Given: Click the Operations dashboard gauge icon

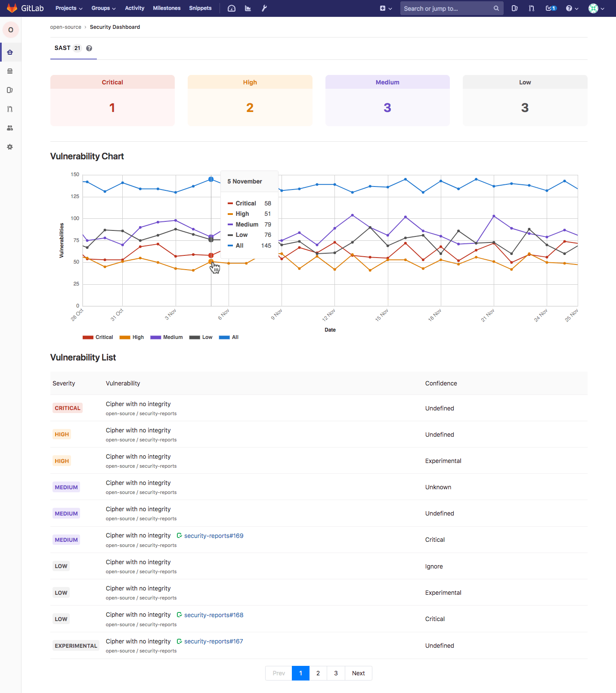Looking at the screenshot, I should pyautogui.click(x=232, y=8).
